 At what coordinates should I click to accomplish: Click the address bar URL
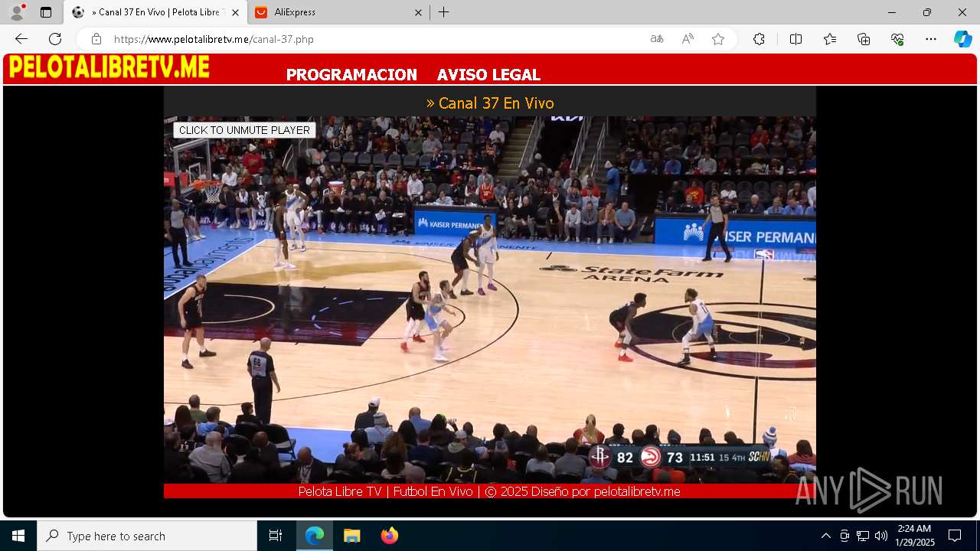tap(214, 39)
